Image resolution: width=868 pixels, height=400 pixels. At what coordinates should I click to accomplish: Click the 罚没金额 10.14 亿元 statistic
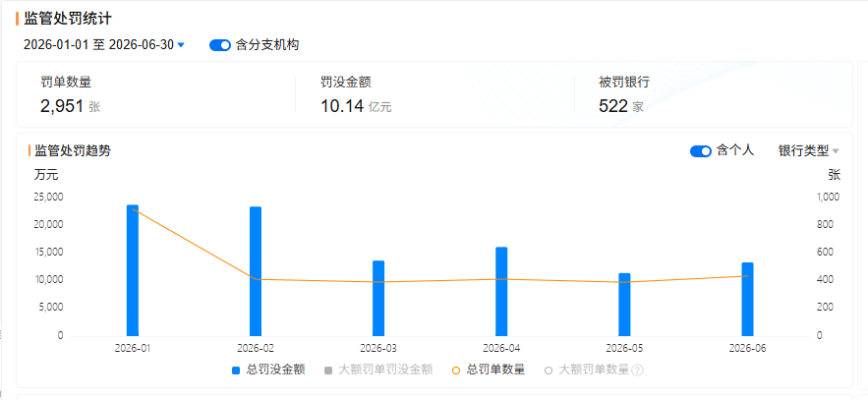356,94
